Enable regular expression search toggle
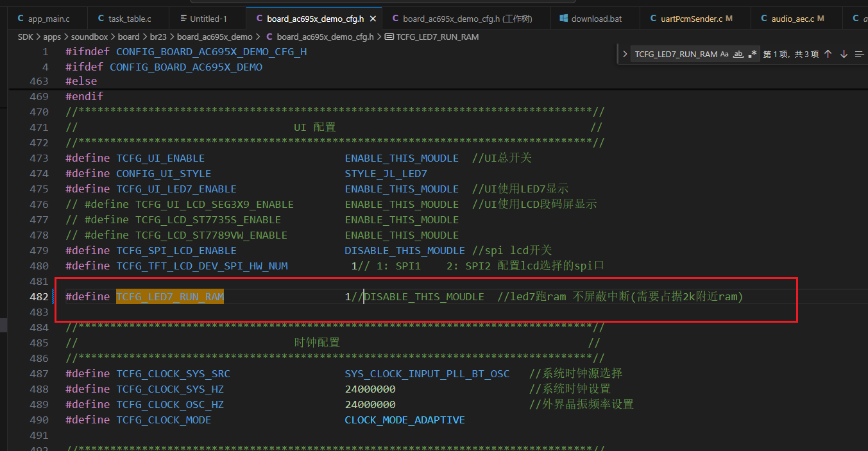 pos(753,55)
